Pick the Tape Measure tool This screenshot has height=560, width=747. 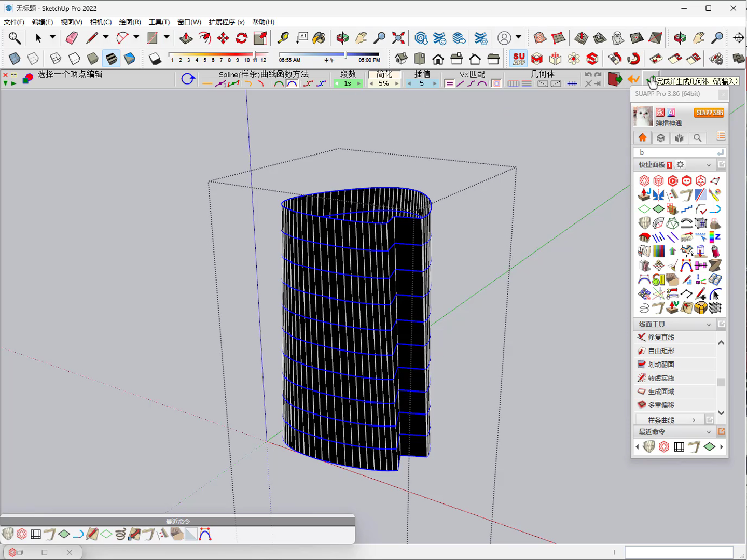pos(283,38)
